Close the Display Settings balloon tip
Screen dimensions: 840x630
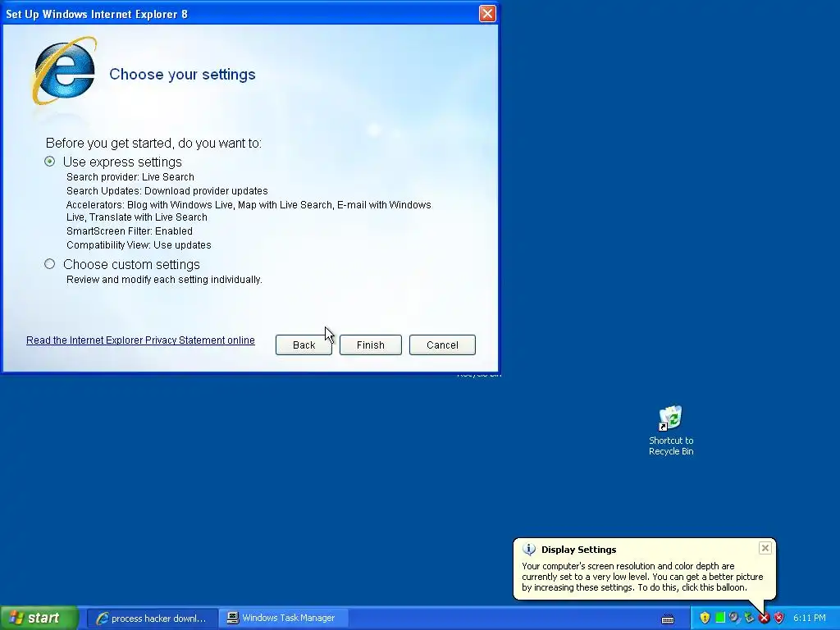pyautogui.click(x=765, y=548)
